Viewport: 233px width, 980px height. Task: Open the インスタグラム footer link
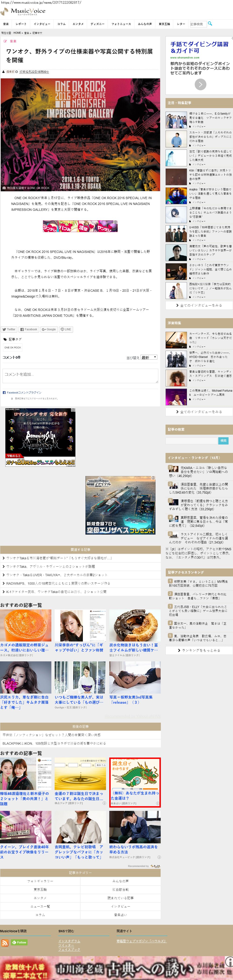(69, 941)
